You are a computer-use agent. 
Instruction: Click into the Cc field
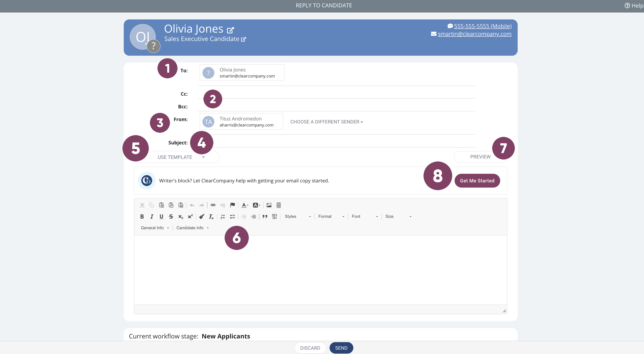click(336, 94)
